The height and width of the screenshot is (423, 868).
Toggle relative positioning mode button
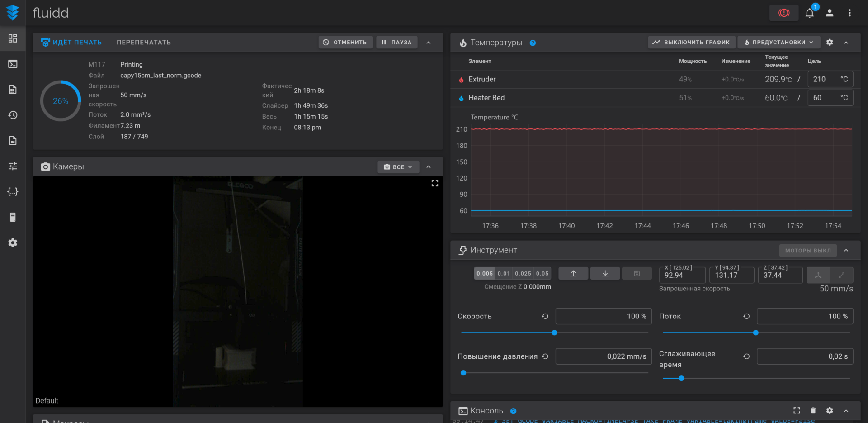(841, 275)
